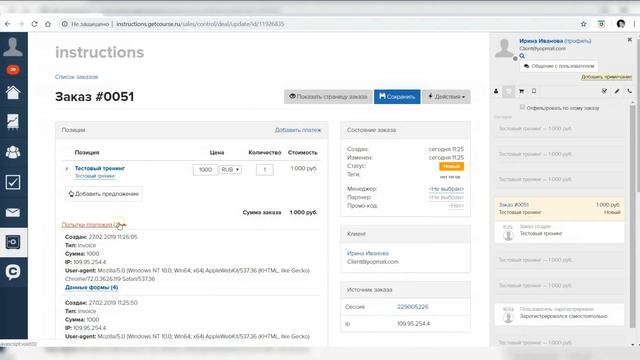Click the pencil edit icon in client panel

click(x=617, y=91)
